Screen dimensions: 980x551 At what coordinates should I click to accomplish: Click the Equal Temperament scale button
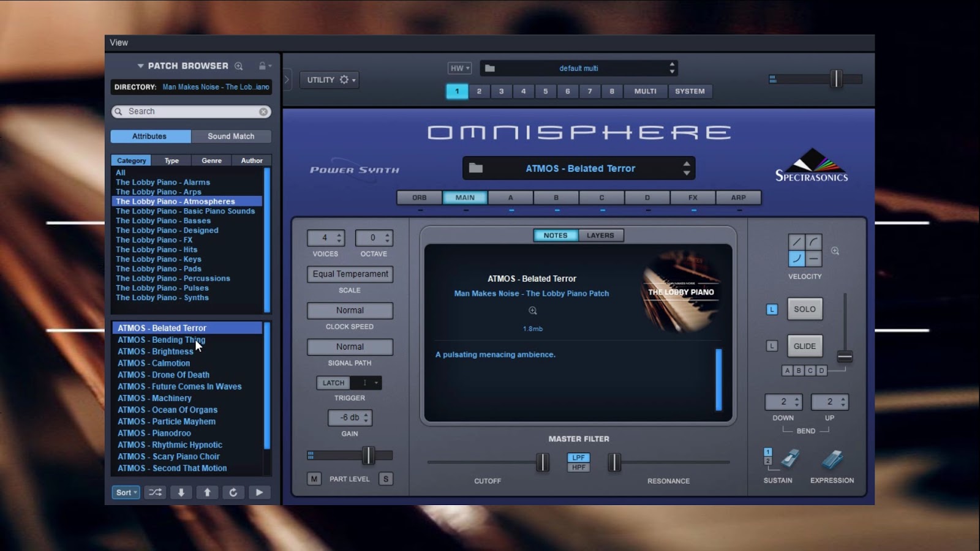350,274
